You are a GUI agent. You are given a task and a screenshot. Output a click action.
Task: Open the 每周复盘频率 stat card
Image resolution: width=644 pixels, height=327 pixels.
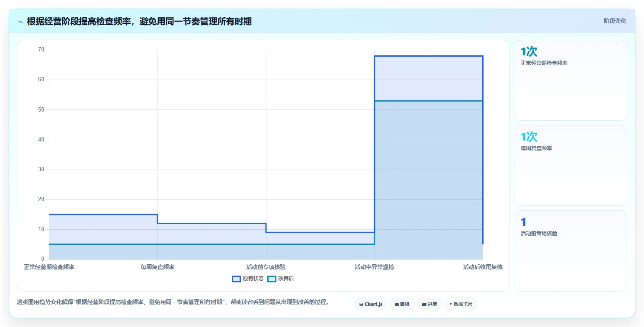(x=570, y=165)
